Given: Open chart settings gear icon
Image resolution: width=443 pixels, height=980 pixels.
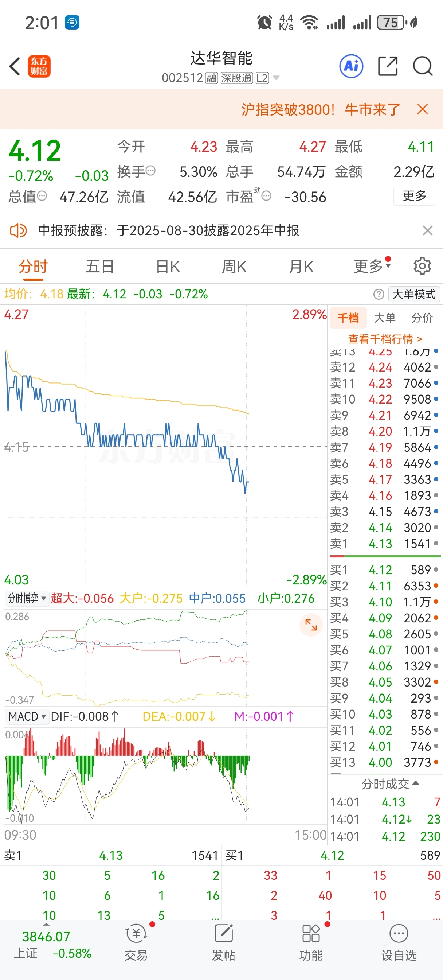Looking at the screenshot, I should [422, 266].
